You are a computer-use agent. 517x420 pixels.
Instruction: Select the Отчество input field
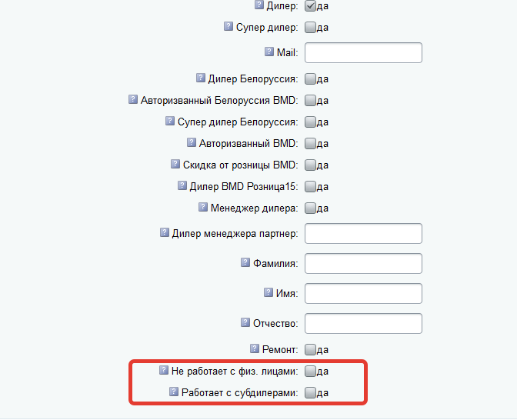pos(364,323)
